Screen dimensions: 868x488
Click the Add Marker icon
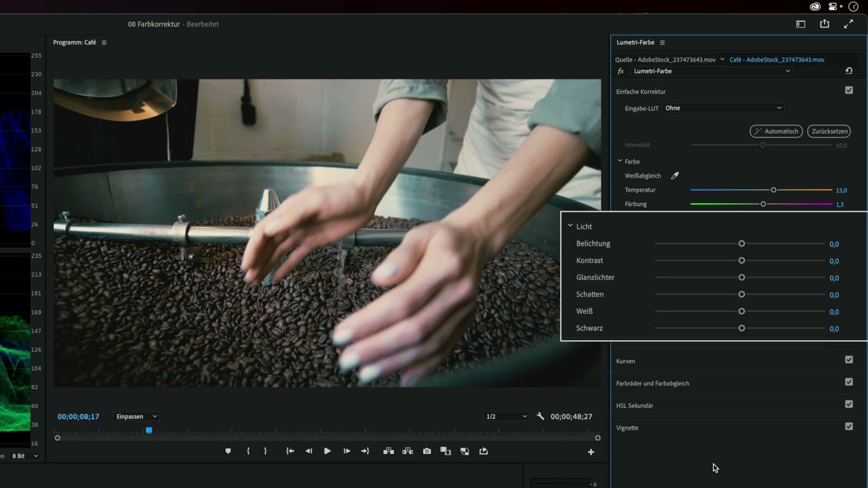pos(228,451)
